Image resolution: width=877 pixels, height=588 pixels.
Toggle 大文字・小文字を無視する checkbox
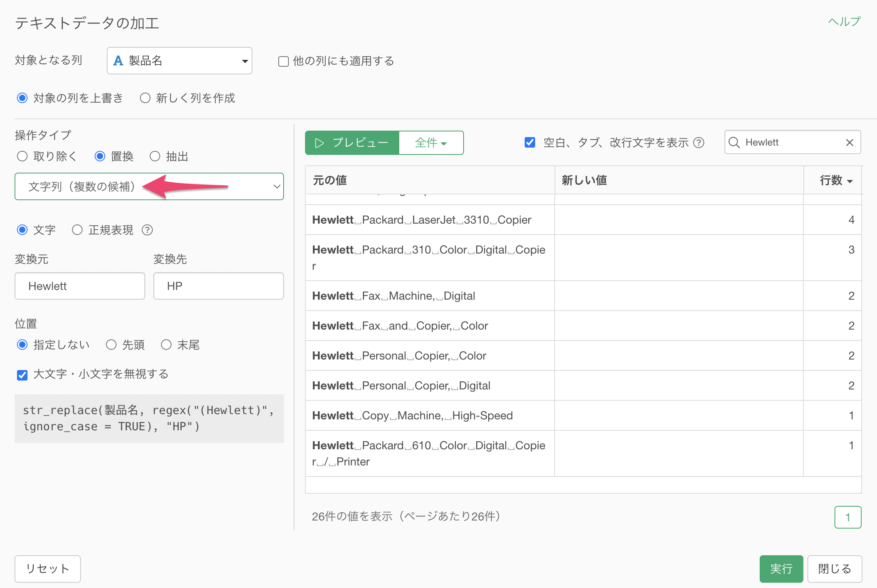click(22, 375)
